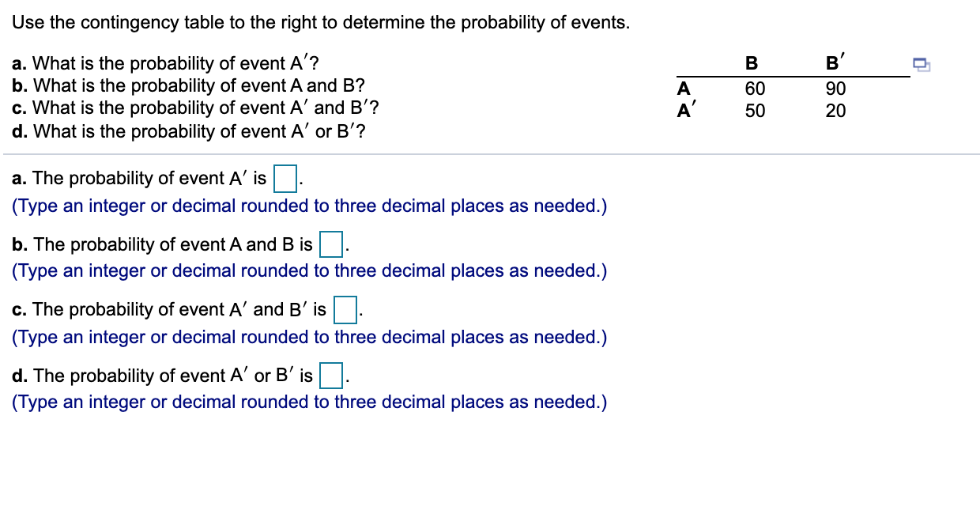The image size is (980, 514).
Task: Click the main problem statement text
Action: [320, 22]
